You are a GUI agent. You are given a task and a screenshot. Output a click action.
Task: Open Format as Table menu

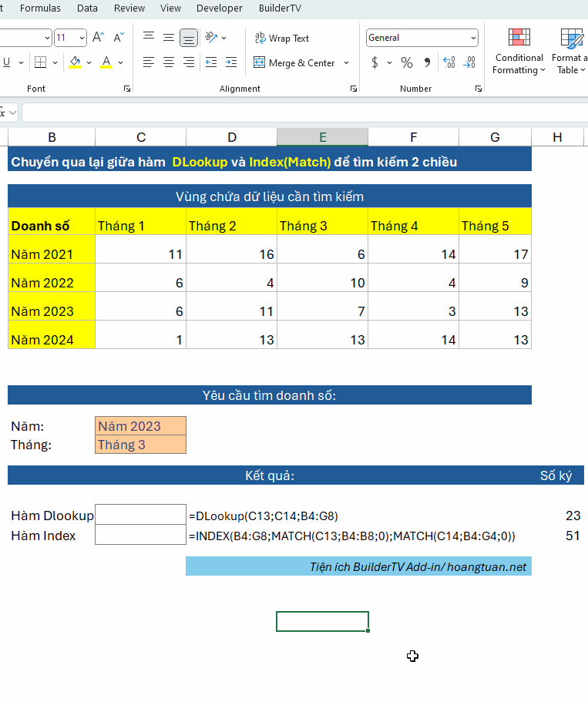coord(570,51)
